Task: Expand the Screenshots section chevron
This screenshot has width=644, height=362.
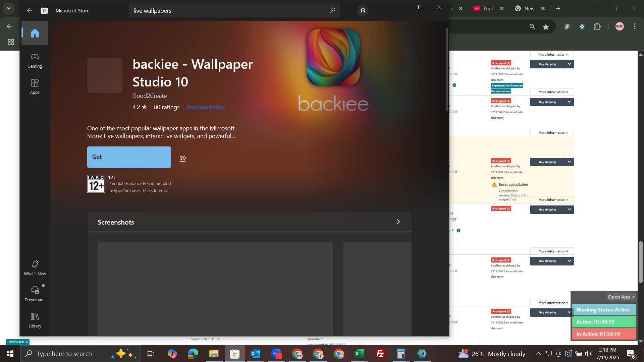Action: coord(398,222)
